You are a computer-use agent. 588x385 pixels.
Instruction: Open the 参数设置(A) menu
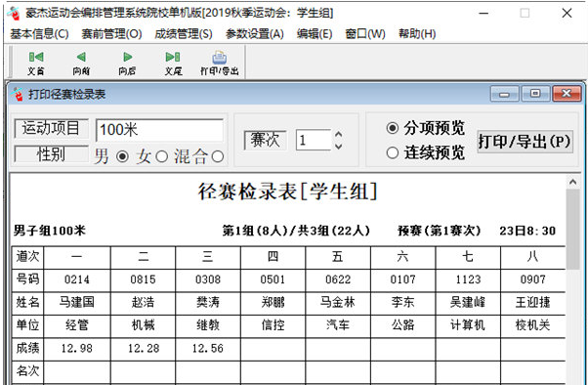[255, 34]
